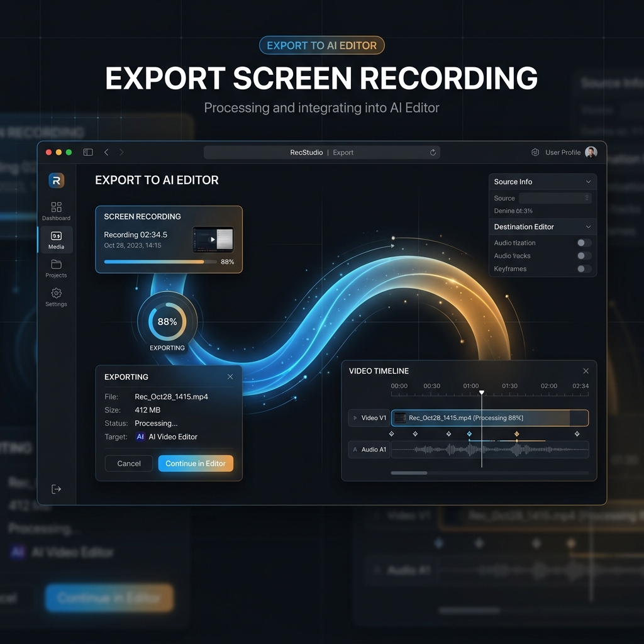Collapse the Destination Editor section

(588, 226)
